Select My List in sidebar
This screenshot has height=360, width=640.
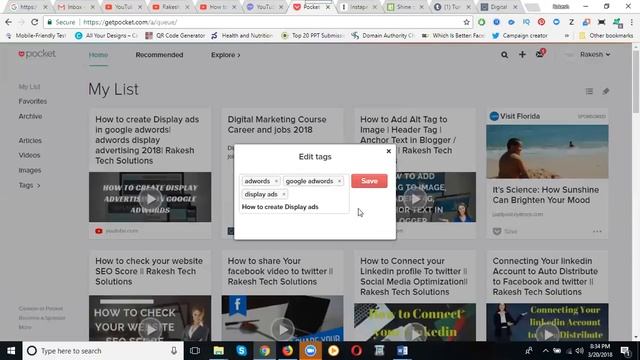click(x=29, y=87)
